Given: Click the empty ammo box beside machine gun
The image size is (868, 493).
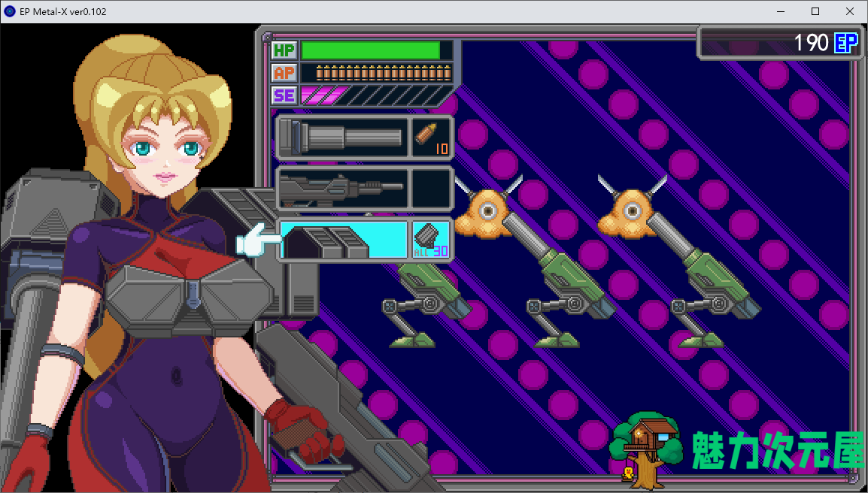Looking at the screenshot, I should pyautogui.click(x=431, y=189).
